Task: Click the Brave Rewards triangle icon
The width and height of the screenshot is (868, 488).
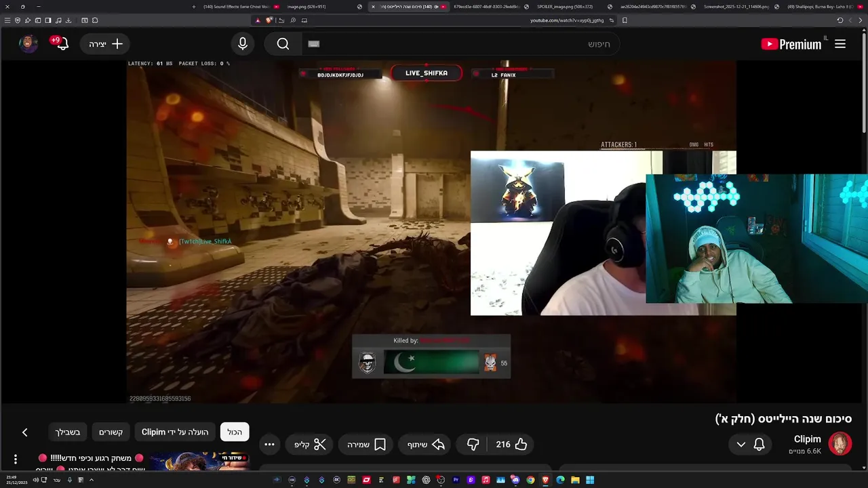Action: pyautogui.click(x=258, y=20)
